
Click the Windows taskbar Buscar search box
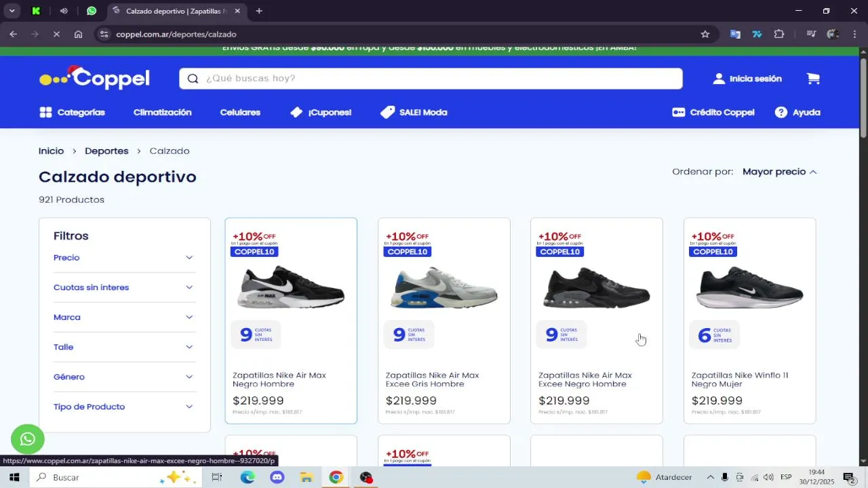(115, 477)
